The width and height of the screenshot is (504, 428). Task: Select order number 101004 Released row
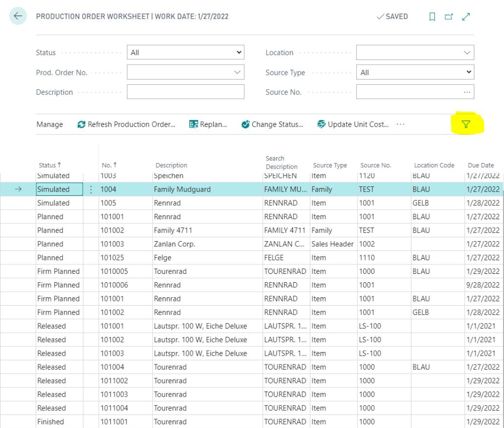[125, 367]
